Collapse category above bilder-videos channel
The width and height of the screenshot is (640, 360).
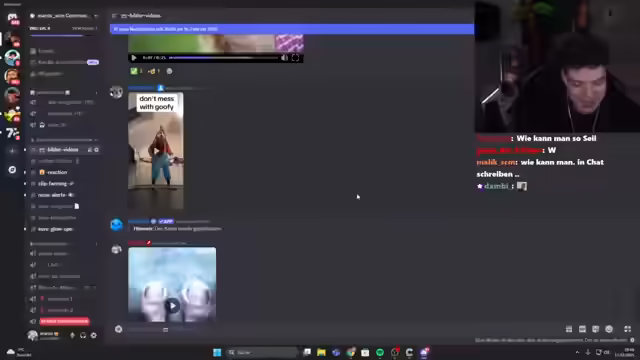64,140
